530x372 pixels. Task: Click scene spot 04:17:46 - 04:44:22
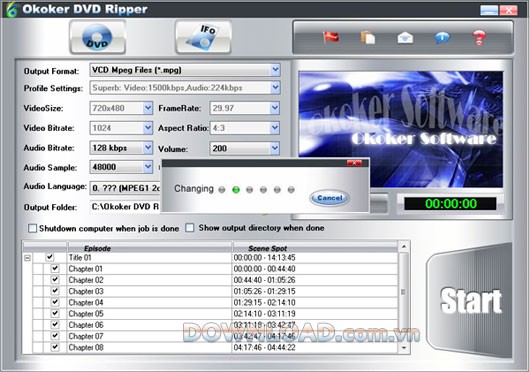click(264, 347)
